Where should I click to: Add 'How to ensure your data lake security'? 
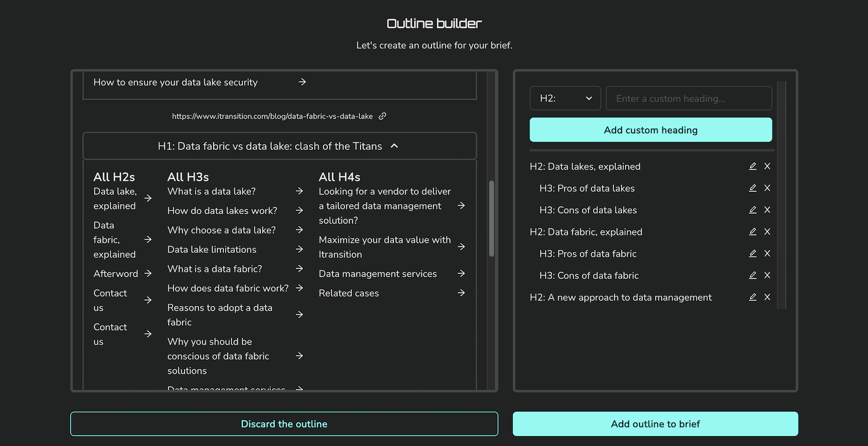point(302,82)
